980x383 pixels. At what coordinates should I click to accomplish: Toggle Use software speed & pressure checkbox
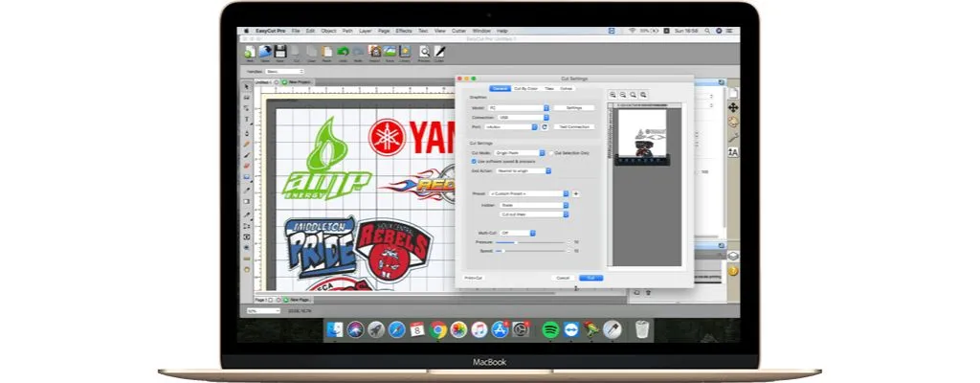(474, 162)
